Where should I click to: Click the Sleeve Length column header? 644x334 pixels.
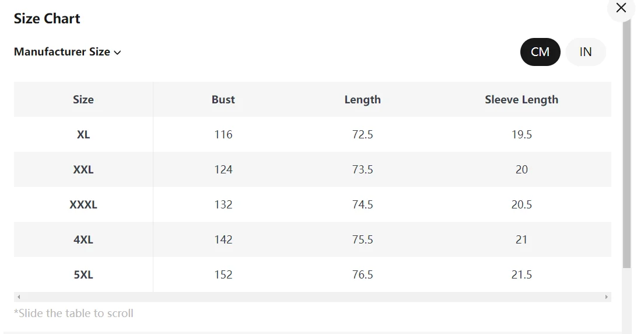(521, 99)
